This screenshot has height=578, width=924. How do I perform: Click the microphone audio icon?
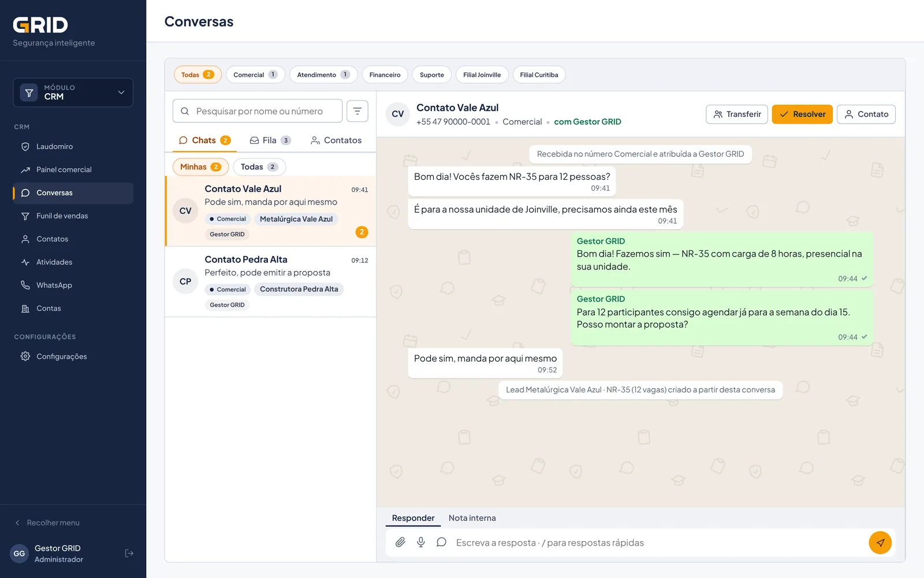click(421, 542)
